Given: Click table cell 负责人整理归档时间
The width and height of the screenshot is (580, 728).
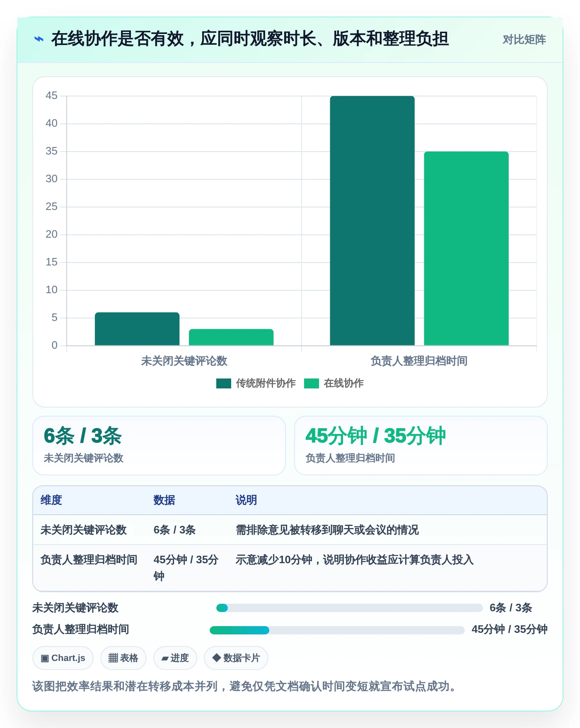Looking at the screenshot, I should pyautogui.click(x=89, y=560).
